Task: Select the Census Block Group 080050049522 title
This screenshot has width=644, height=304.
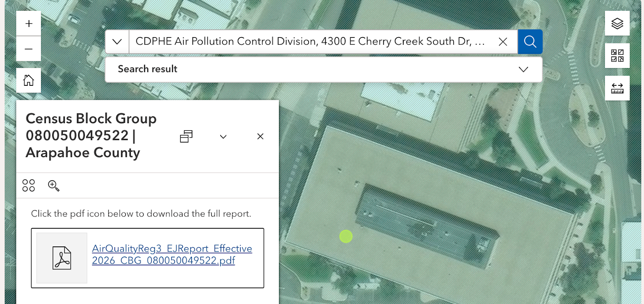Action: [x=91, y=136]
